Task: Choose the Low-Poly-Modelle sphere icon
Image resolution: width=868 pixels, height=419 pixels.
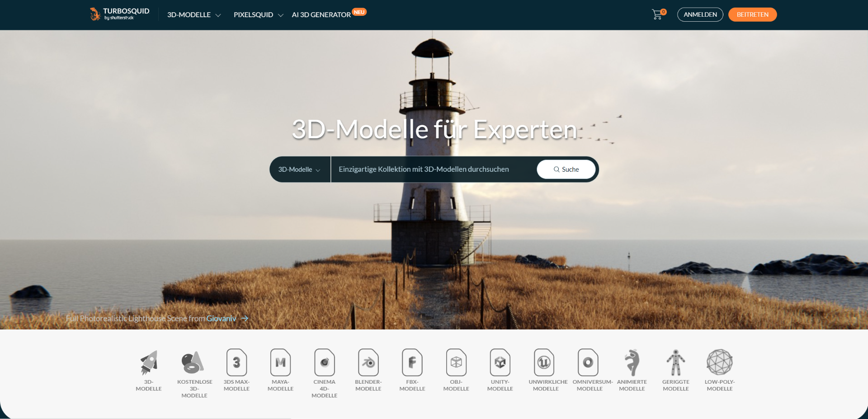Action: (x=719, y=363)
